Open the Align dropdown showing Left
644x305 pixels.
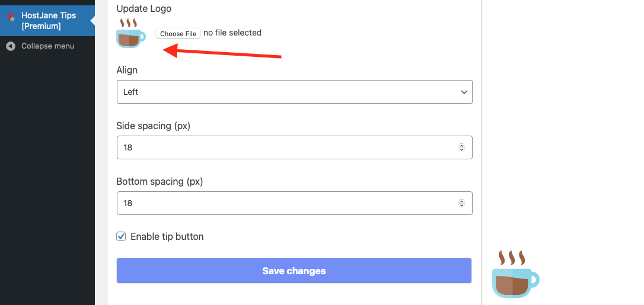click(x=295, y=92)
